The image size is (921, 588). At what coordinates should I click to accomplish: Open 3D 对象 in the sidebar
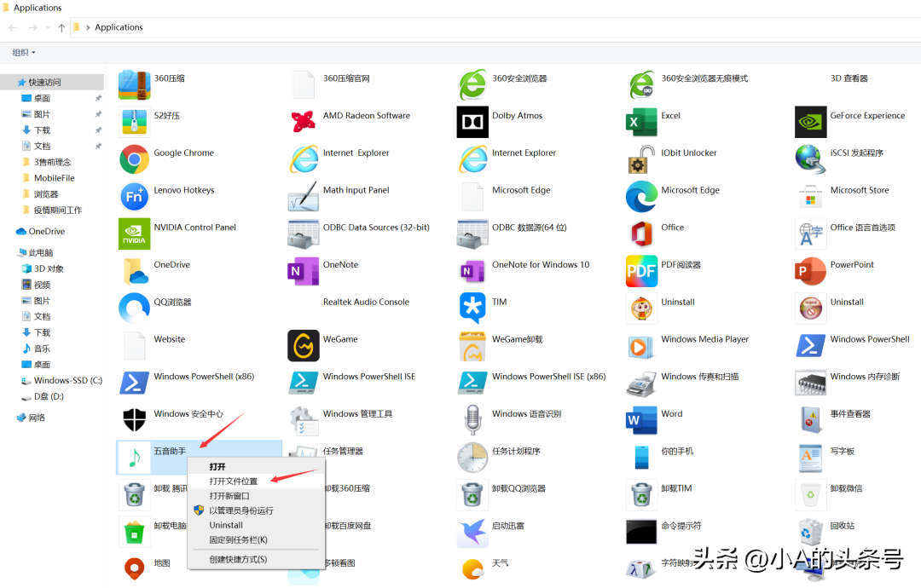click(x=48, y=268)
